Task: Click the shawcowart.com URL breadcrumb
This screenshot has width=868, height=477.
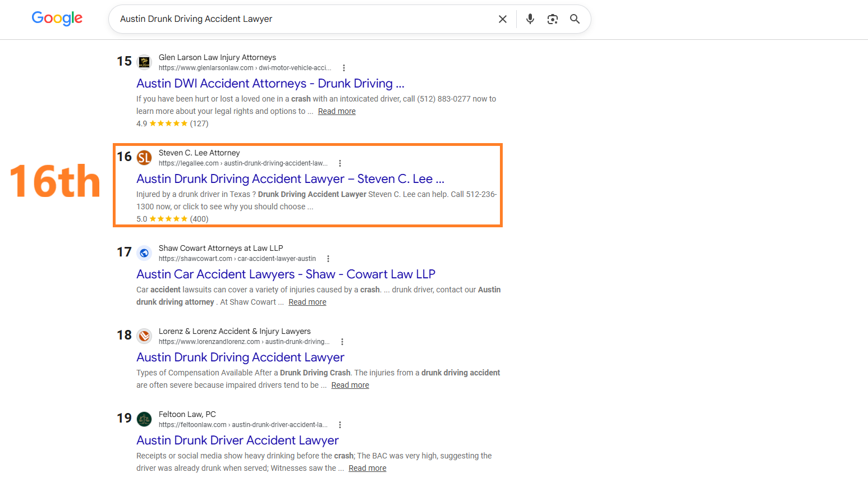Action: click(237, 259)
